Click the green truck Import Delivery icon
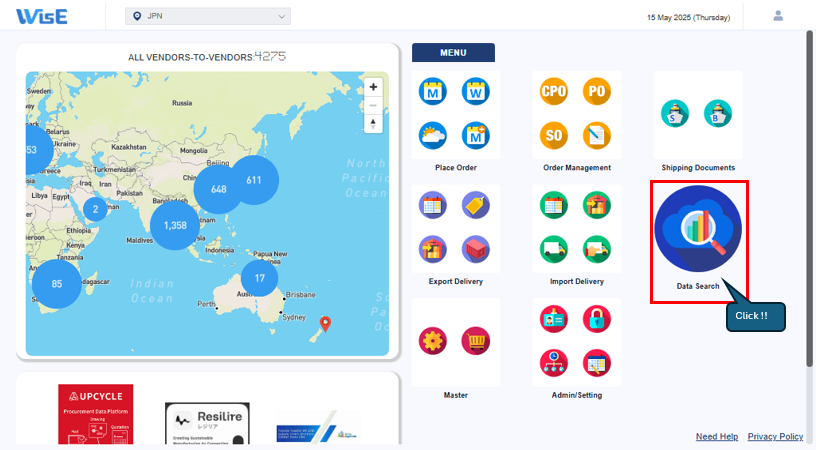 coord(554,248)
